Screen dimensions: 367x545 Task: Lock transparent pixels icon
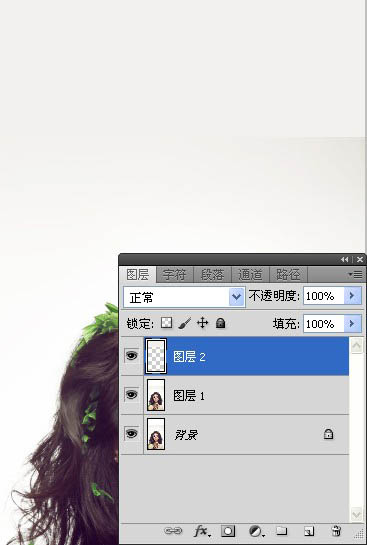pyautogui.click(x=166, y=323)
